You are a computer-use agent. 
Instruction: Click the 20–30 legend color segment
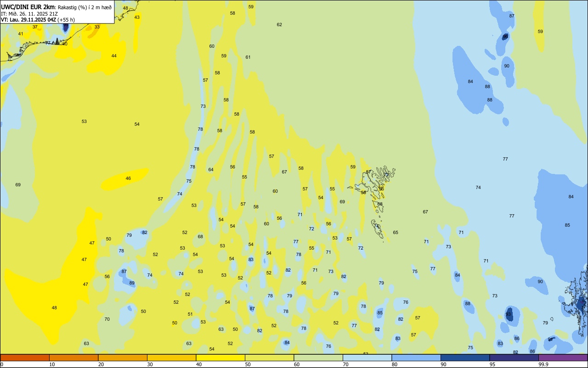tap(123, 357)
